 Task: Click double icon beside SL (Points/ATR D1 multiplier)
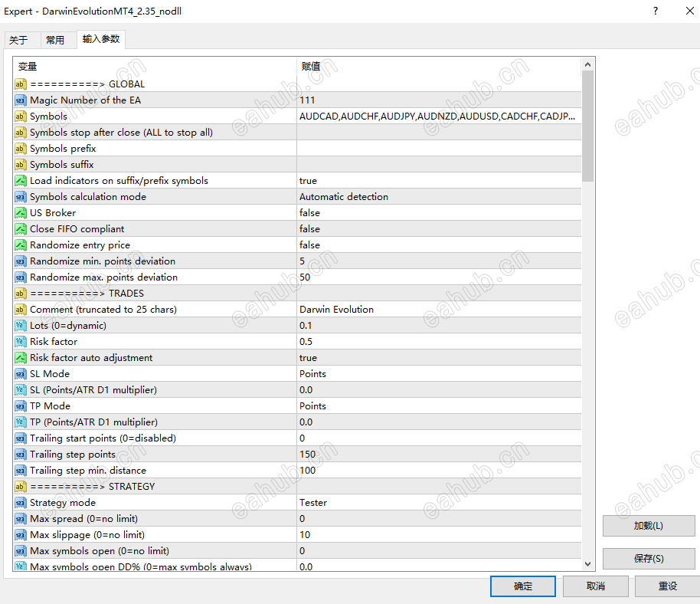(20, 389)
